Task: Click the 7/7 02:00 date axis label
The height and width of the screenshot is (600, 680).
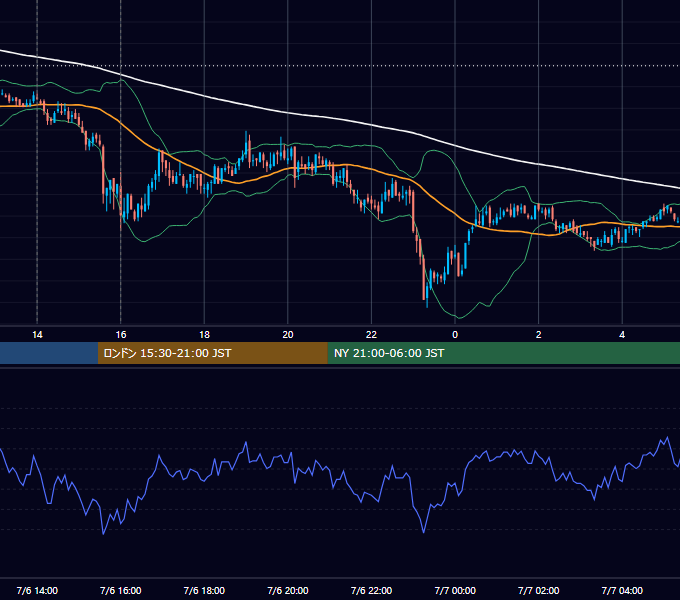Action: tap(539, 590)
